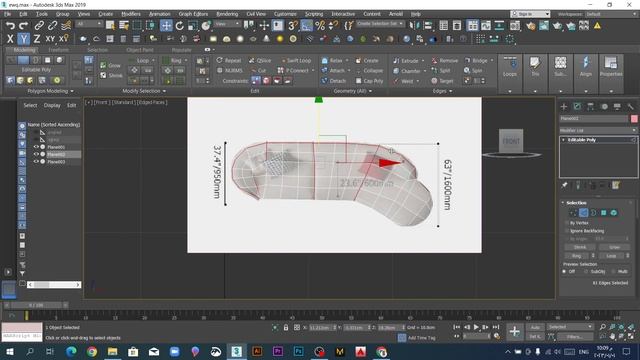The height and width of the screenshot is (360, 640).
Task: Toggle visibility eye of Plane001
Action: coord(36,147)
